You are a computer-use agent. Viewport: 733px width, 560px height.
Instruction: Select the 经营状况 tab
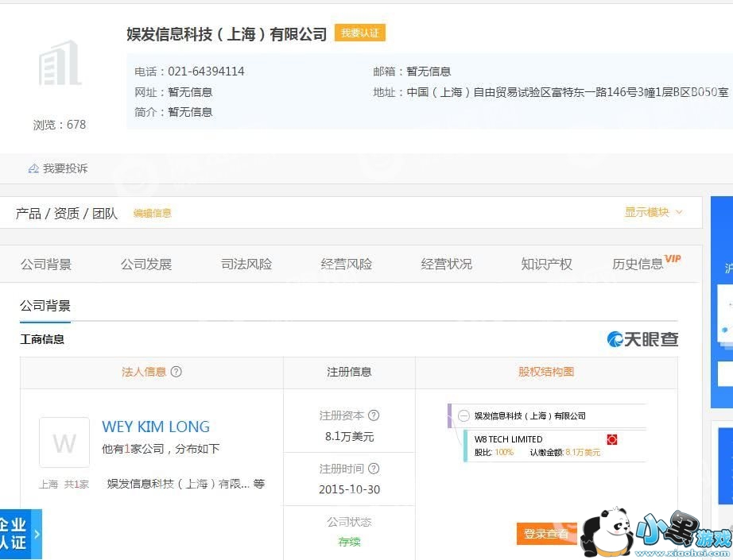(x=447, y=265)
